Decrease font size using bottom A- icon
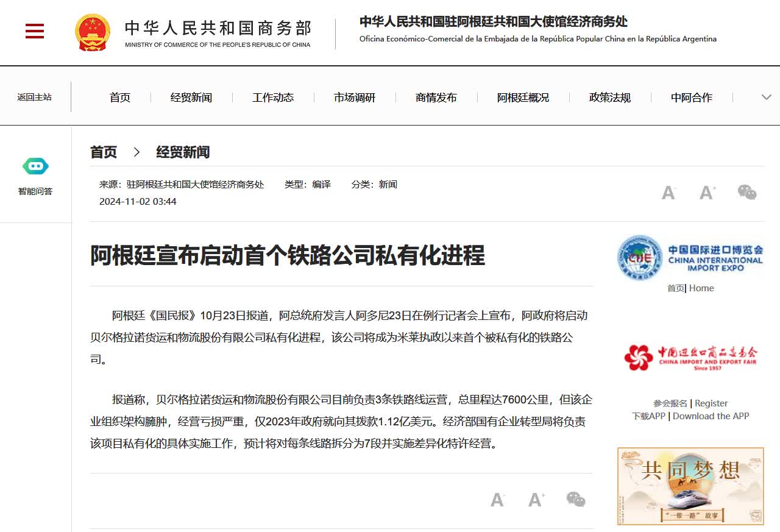The height and width of the screenshot is (532, 780). pos(497,500)
